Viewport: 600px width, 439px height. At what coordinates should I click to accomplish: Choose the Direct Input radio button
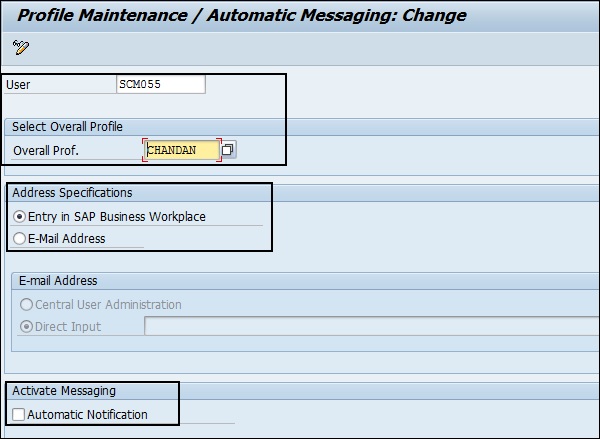tap(27, 326)
